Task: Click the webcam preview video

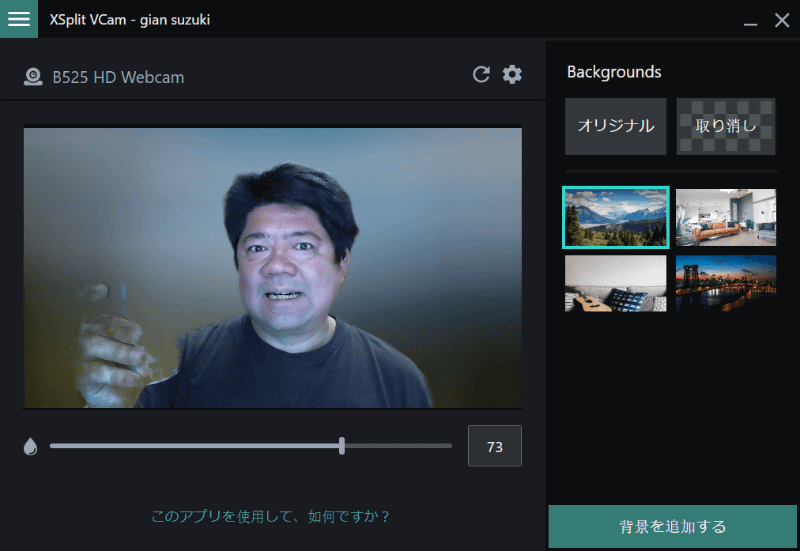Action: click(272, 268)
